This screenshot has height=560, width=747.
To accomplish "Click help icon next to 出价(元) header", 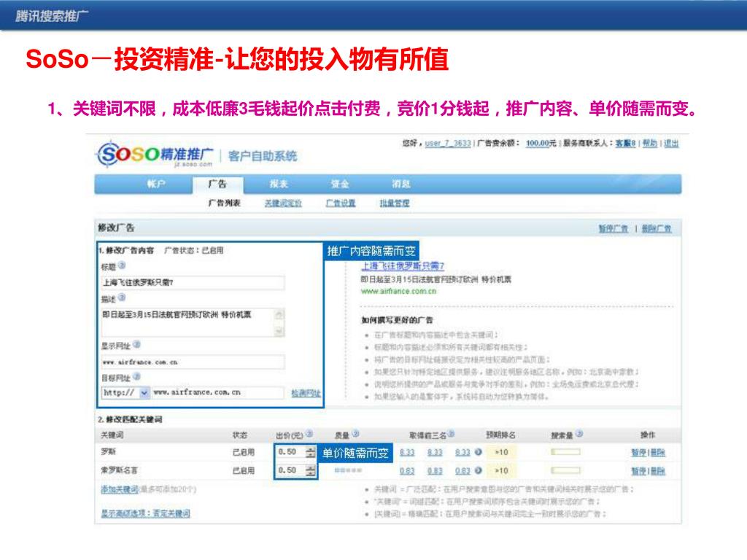I will (309, 433).
